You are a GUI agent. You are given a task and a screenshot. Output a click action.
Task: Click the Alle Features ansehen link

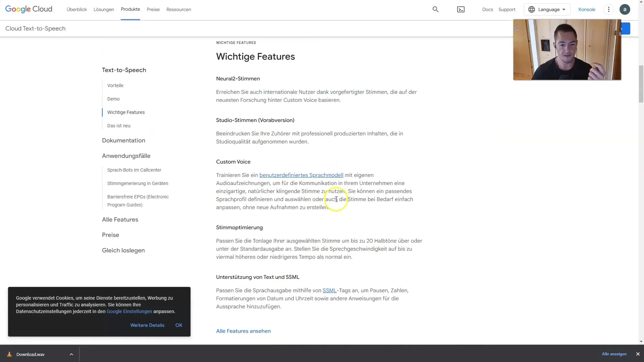click(x=243, y=330)
